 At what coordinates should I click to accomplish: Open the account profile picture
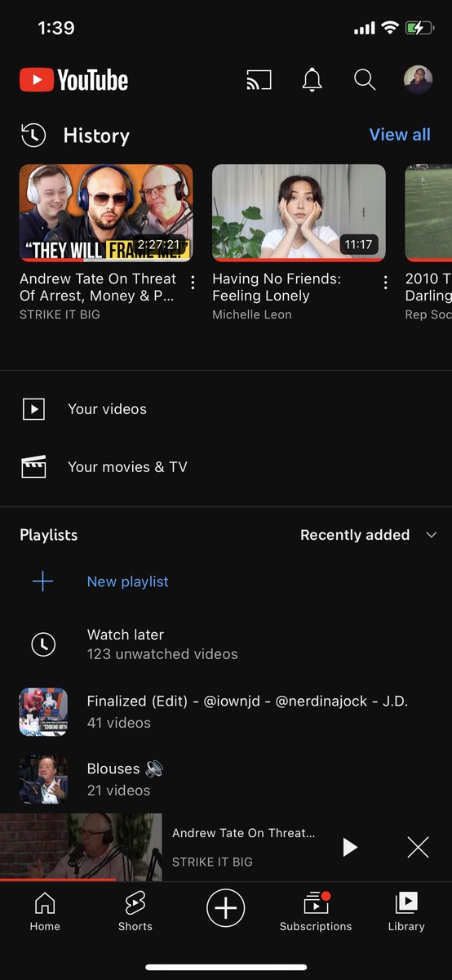point(418,80)
